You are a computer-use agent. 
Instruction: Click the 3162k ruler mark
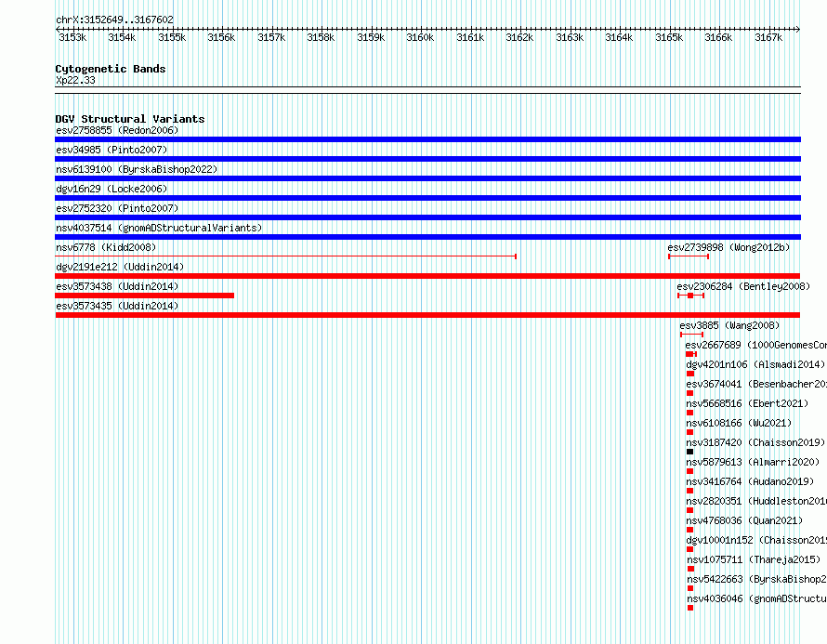tap(519, 37)
